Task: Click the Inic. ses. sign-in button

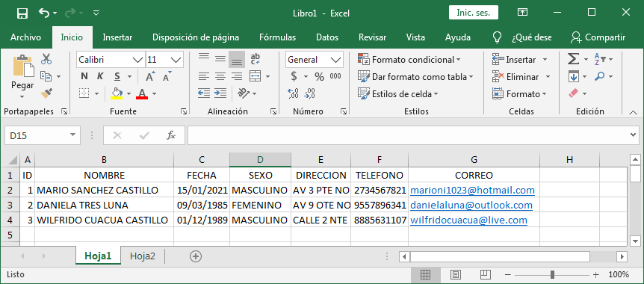Action: point(474,13)
